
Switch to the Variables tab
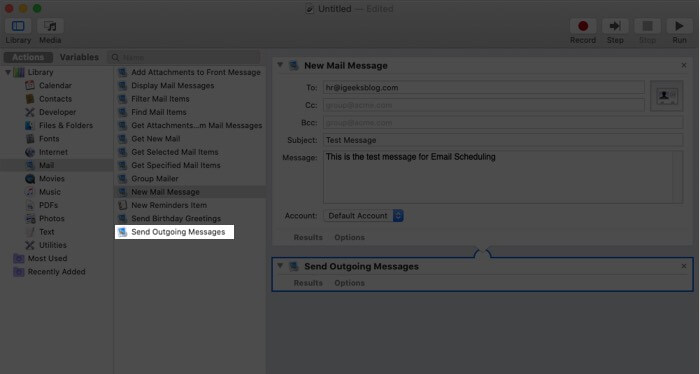(79, 57)
